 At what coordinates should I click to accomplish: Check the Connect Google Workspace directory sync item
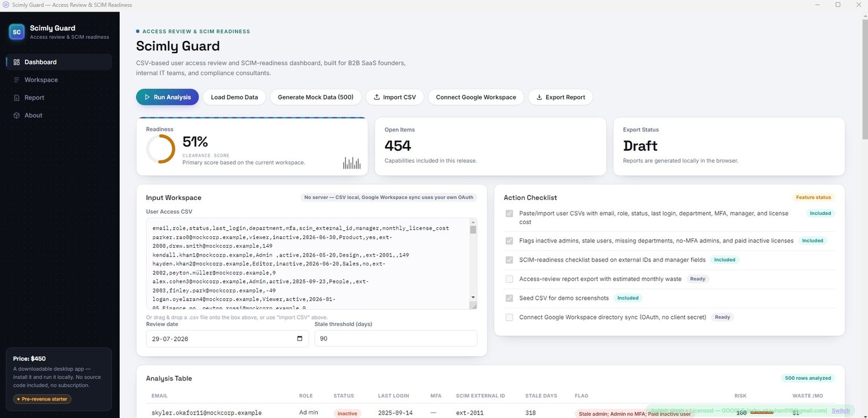pyautogui.click(x=509, y=317)
